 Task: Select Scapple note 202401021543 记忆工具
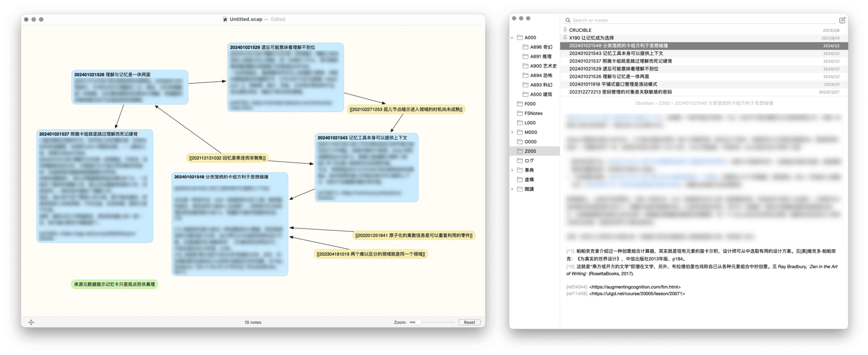(367, 167)
